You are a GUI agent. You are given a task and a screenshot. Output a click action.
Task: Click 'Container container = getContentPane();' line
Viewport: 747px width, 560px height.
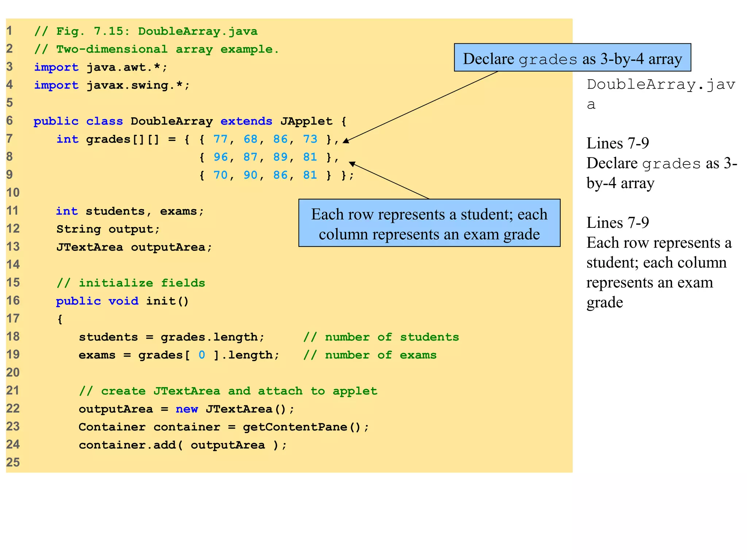tap(224, 427)
